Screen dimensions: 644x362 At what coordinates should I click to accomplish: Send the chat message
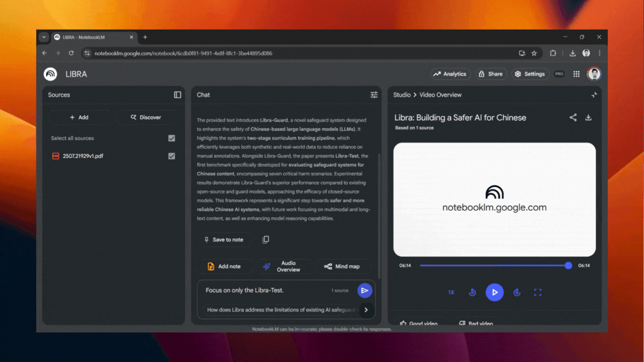coord(364,290)
